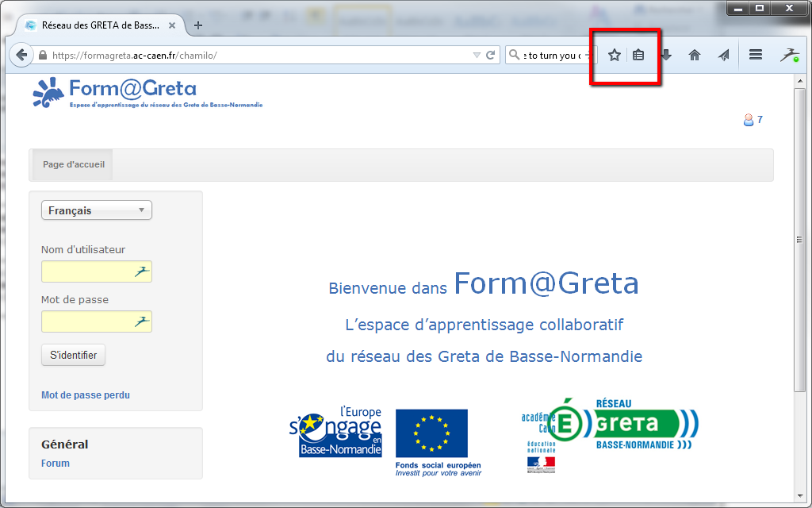Screen dimensions: 812x508
Task: Open the Firefox hamburger menu
Action: coord(756,55)
